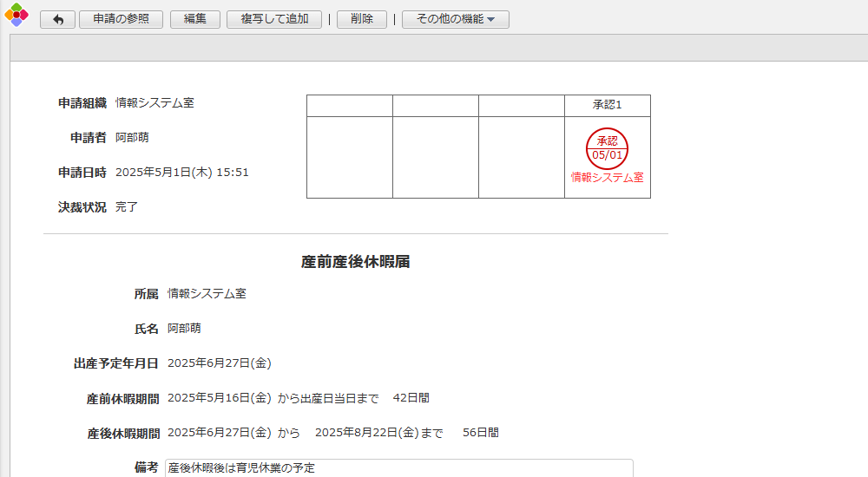Click into the 備考 text field
This screenshot has height=477, width=868.
point(398,468)
